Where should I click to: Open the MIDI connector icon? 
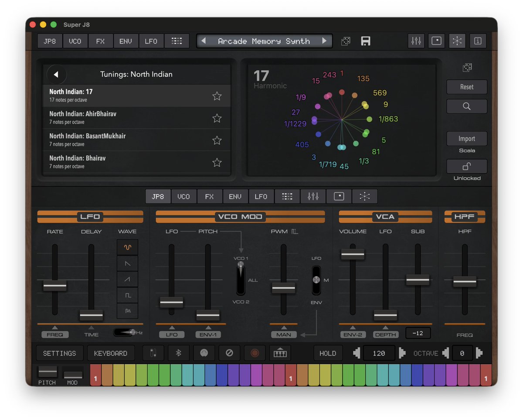[x=204, y=353]
